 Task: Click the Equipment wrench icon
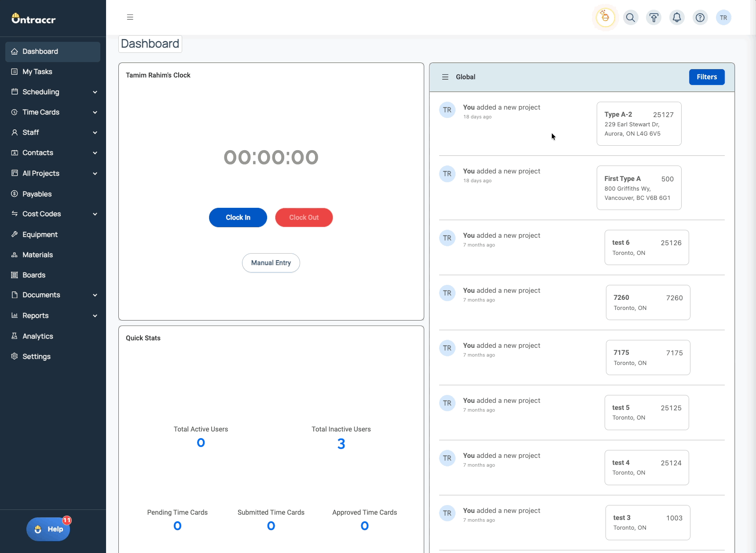click(15, 234)
